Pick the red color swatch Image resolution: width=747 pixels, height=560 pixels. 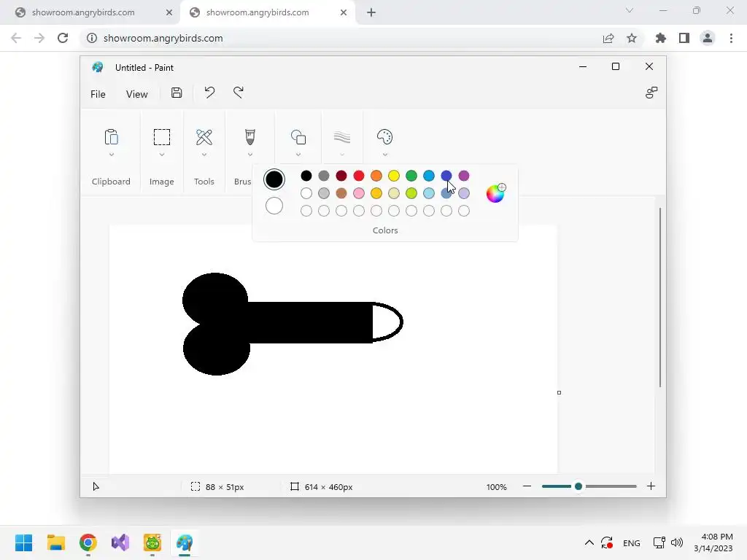359,176
